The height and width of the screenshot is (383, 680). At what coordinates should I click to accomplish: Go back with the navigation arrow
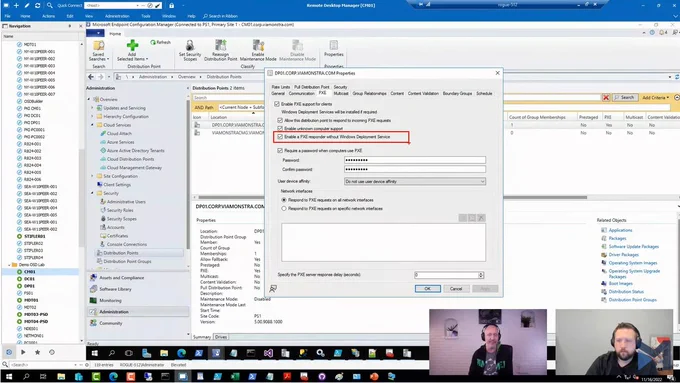point(91,77)
